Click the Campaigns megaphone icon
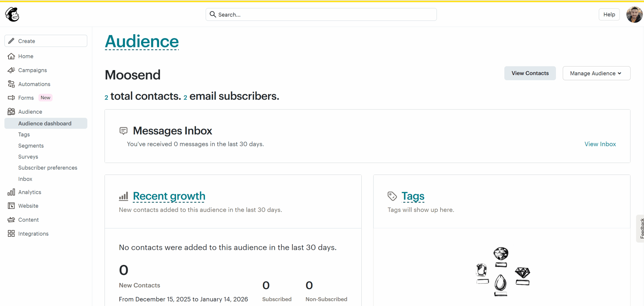 [x=11, y=70]
